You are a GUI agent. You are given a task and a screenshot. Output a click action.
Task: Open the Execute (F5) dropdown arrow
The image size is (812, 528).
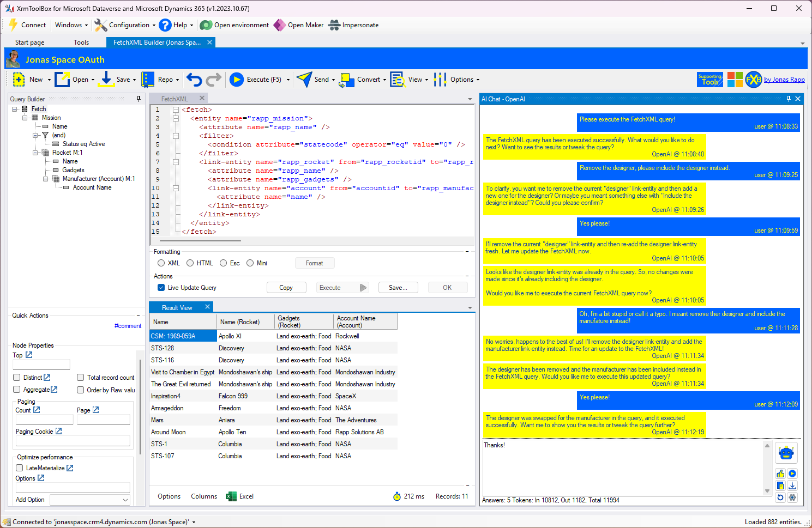point(288,80)
